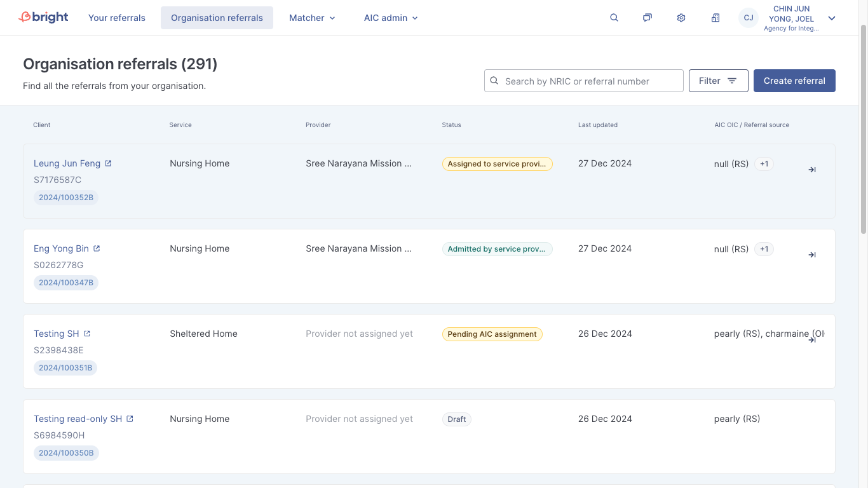Screen dimensions: 868x488
Task: Click the arrow icon on Testing SH row
Action: point(812,340)
